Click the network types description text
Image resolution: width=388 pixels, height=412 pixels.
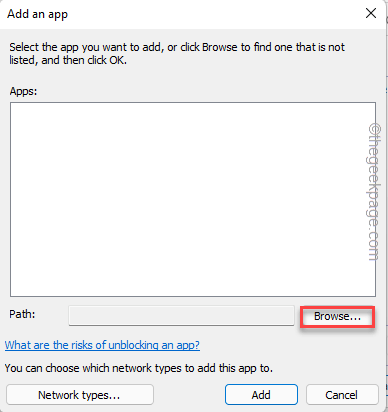[x=139, y=368]
